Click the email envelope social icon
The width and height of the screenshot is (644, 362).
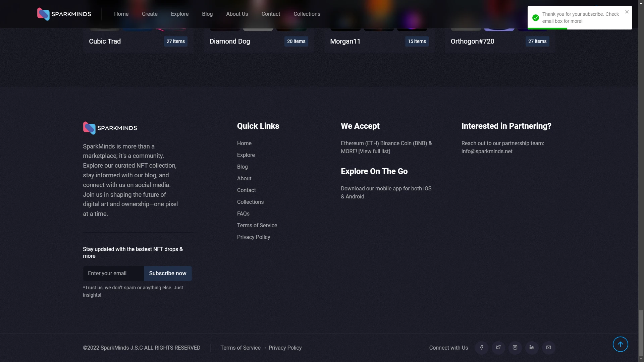pyautogui.click(x=548, y=348)
